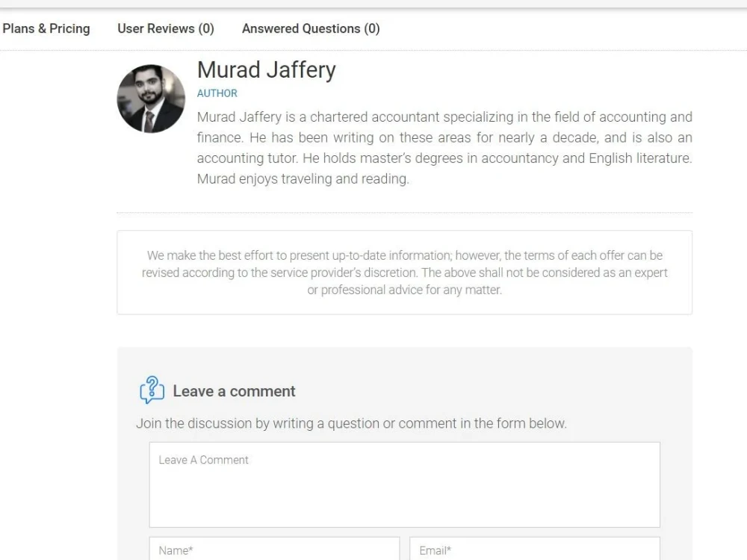The image size is (747, 560).
Task: Click the Join the discussion instruction text
Action: (x=352, y=423)
